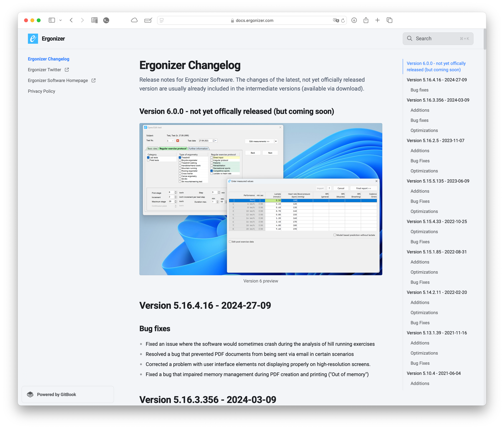Click the translate page icon
Viewport: 504px width, 429px height.
[x=336, y=20]
